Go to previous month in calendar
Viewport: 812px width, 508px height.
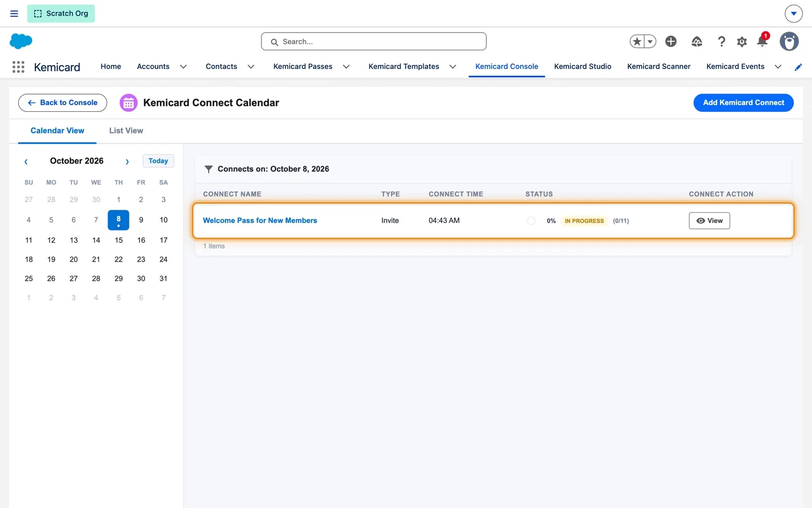[26, 162]
